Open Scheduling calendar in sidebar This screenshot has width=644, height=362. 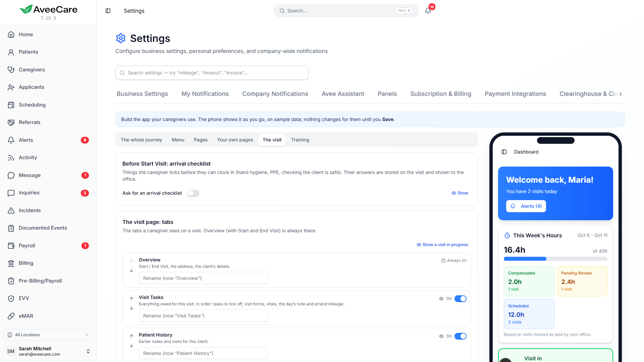(x=48, y=105)
